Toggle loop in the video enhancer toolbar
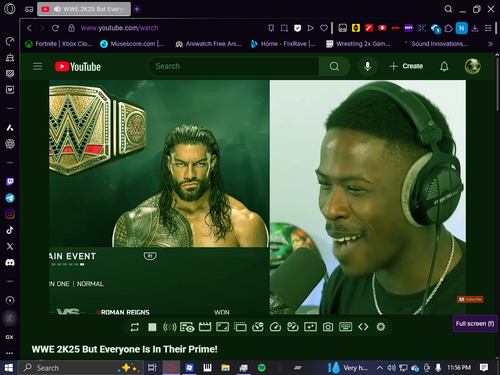 (x=135, y=327)
